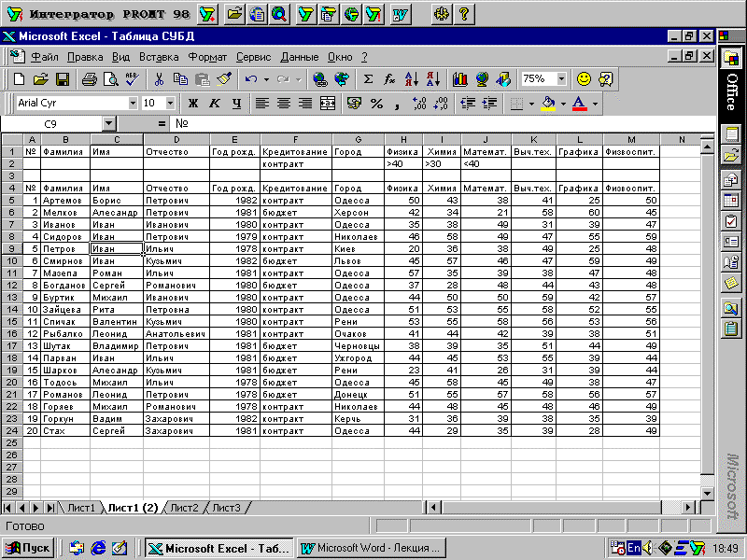
Task: Apply currency style formatting
Action: (354, 104)
